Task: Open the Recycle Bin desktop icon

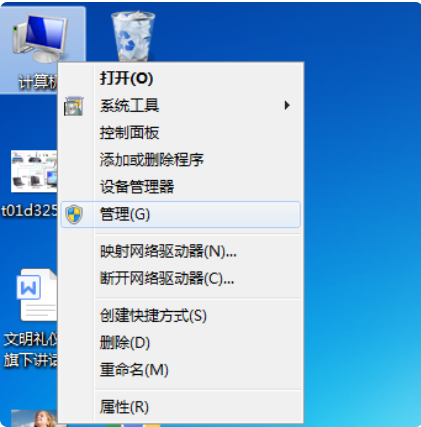Action: (x=133, y=36)
